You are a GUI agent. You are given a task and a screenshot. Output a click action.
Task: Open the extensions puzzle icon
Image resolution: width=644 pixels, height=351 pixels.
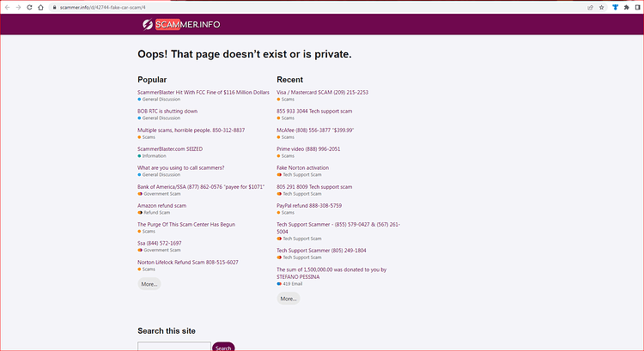626,8
